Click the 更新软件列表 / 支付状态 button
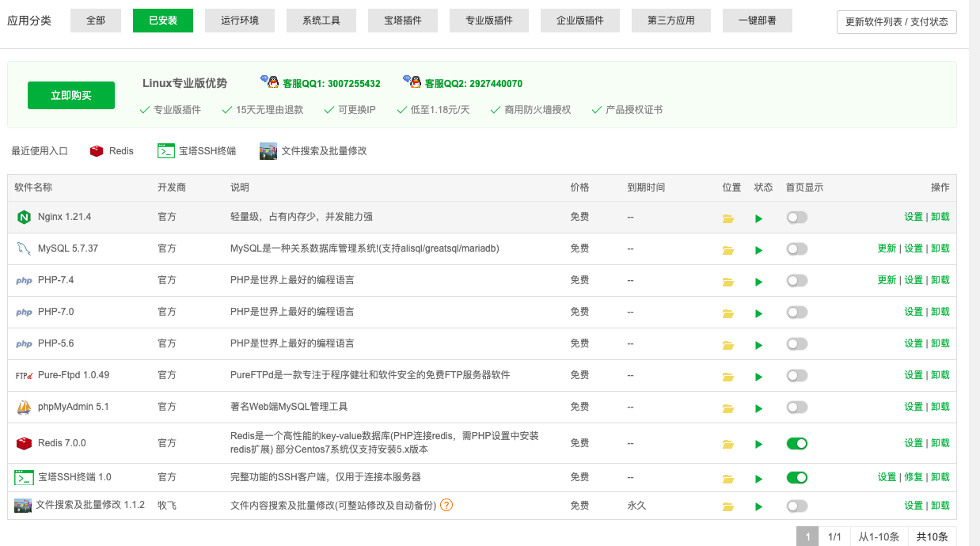This screenshot has height=546, width=980. click(897, 22)
